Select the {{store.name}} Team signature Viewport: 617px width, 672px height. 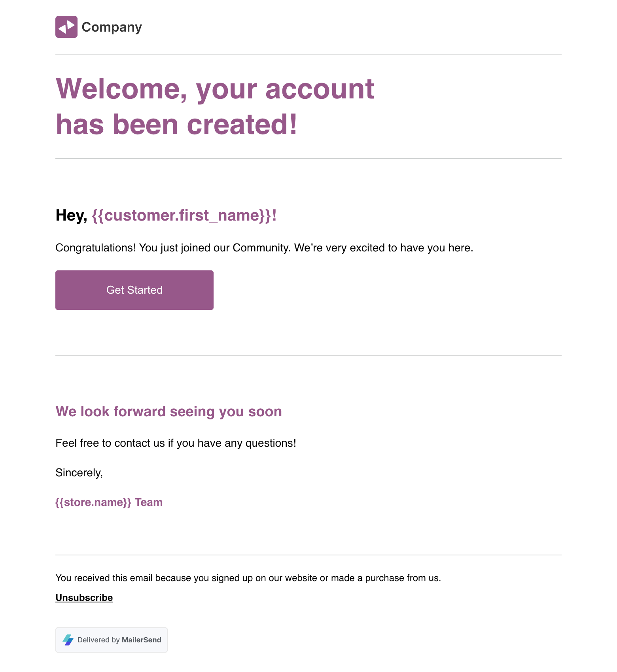pos(109,502)
